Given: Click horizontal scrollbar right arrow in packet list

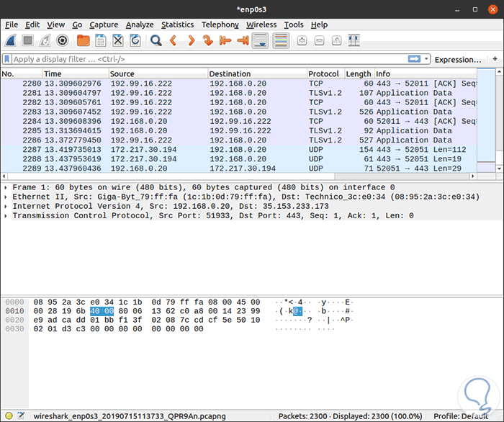Looking at the screenshot, I should coord(472,176).
